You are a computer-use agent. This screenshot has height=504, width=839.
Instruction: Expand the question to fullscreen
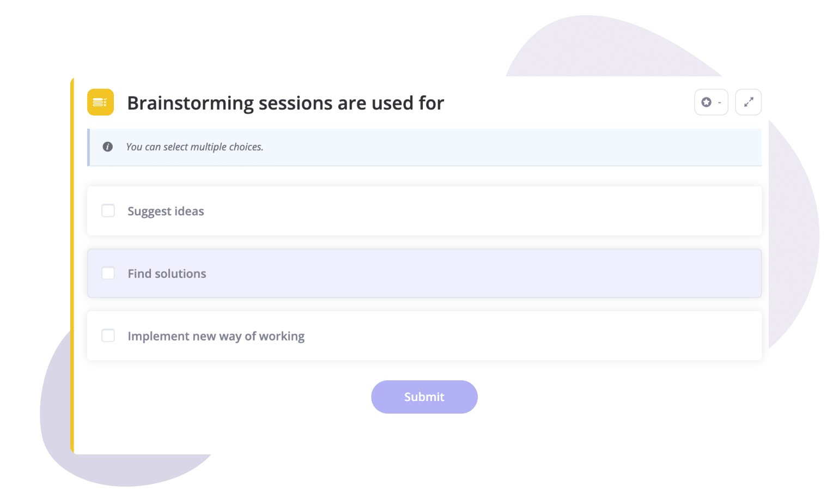pos(749,102)
